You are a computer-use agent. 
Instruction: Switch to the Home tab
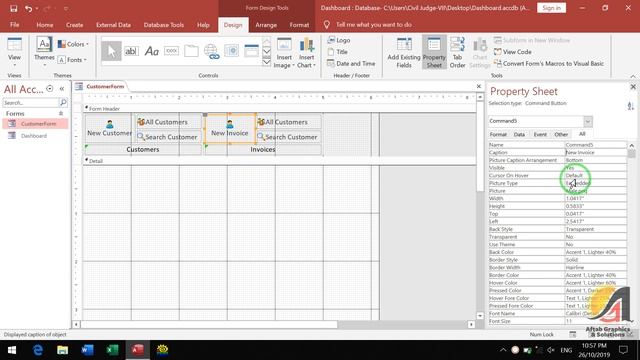point(44,25)
